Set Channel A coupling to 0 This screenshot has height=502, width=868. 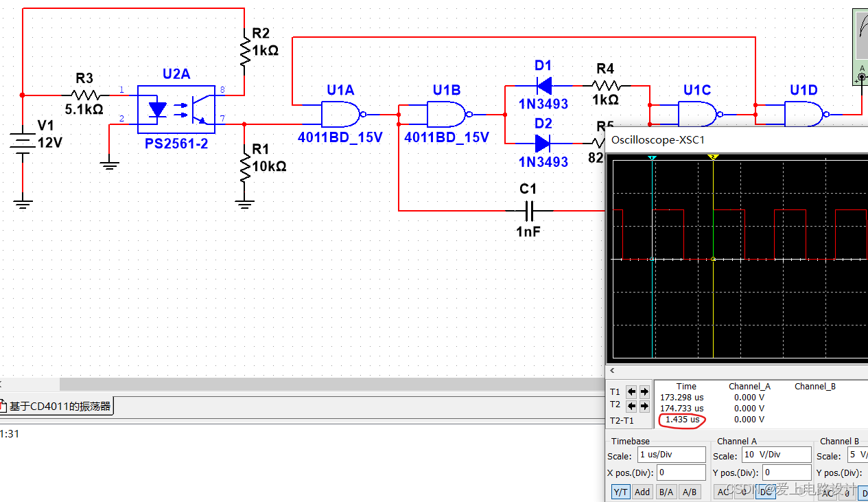click(x=744, y=492)
